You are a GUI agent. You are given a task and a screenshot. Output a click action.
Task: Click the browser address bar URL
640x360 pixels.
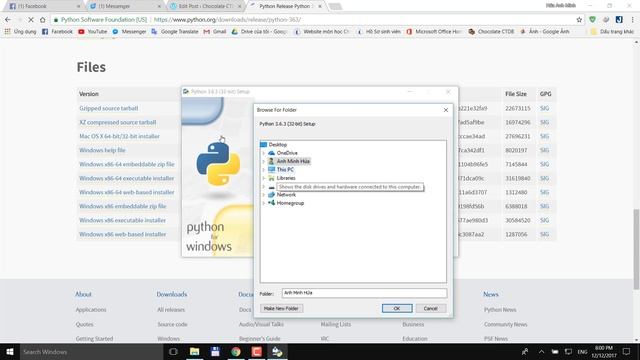click(227, 20)
